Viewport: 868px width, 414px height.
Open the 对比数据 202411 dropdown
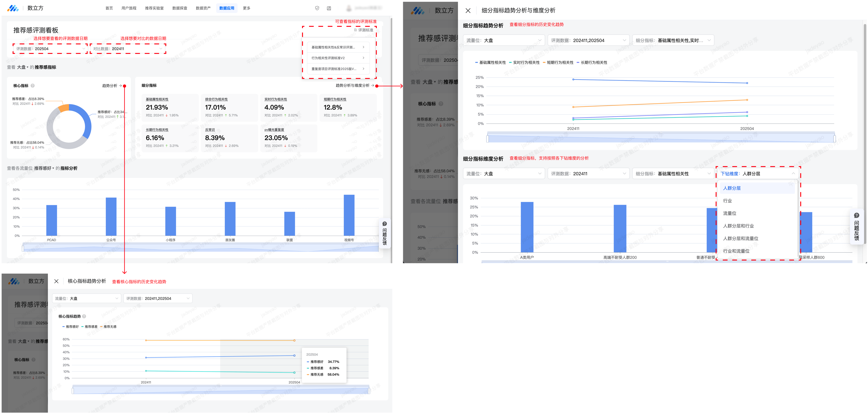(x=127, y=49)
